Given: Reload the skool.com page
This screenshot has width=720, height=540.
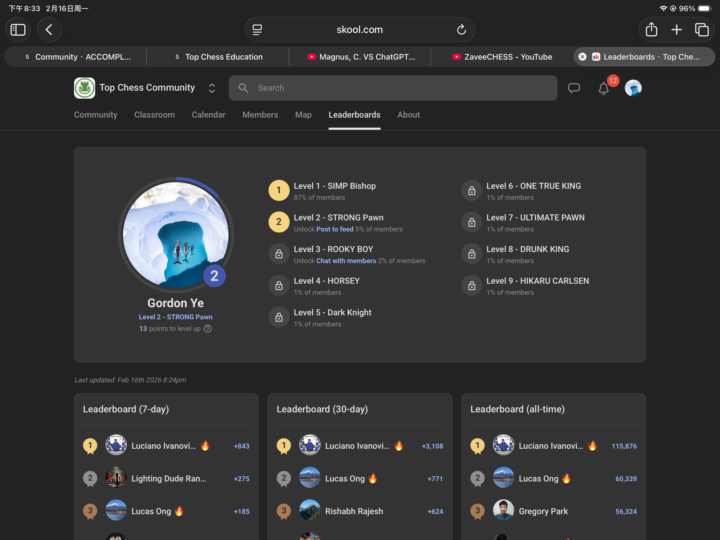Looking at the screenshot, I should pyautogui.click(x=461, y=30).
